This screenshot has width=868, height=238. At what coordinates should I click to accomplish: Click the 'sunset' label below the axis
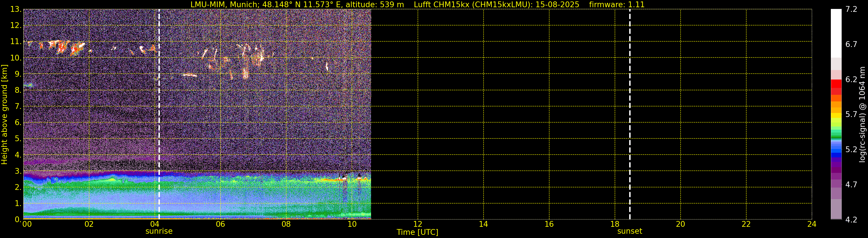(x=630, y=231)
